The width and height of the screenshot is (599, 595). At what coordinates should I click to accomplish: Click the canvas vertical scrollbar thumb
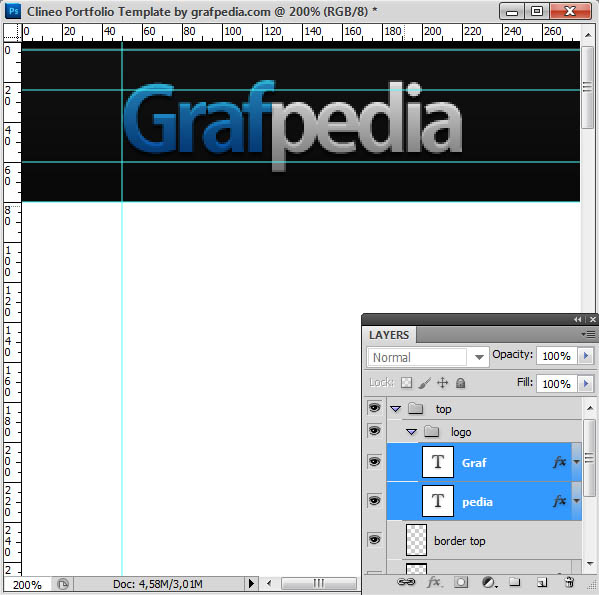click(x=588, y=87)
